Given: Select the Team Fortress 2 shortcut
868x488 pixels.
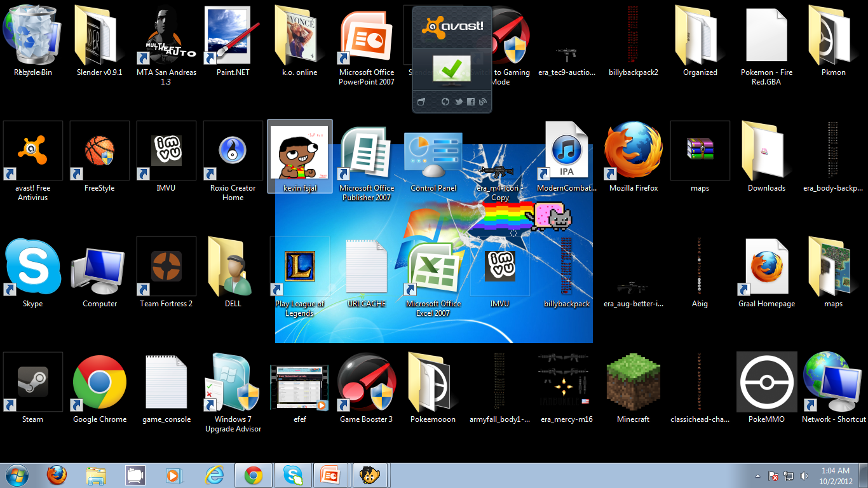Looking at the screenshot, I should [166, 267].
